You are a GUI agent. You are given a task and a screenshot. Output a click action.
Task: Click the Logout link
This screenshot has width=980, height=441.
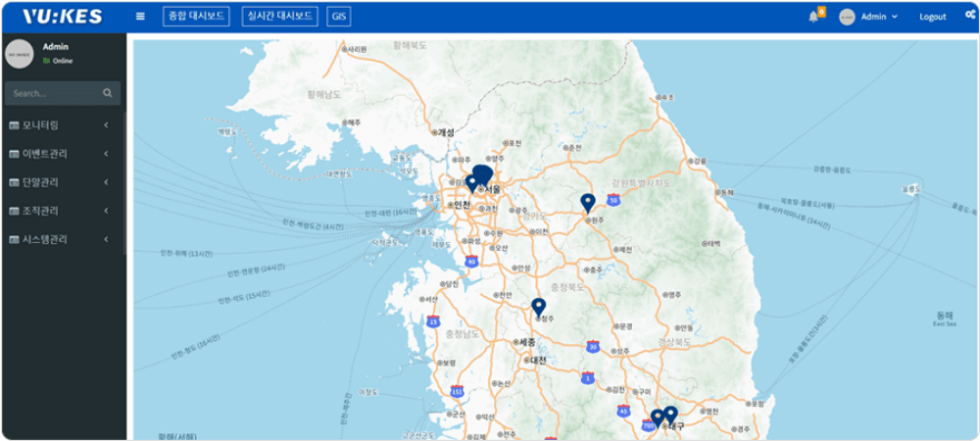pyautogui.click(x=933, y=17)
